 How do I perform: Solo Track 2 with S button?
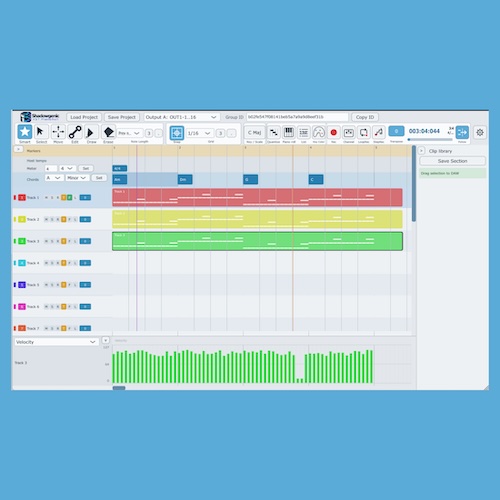(x=52, y=219)
